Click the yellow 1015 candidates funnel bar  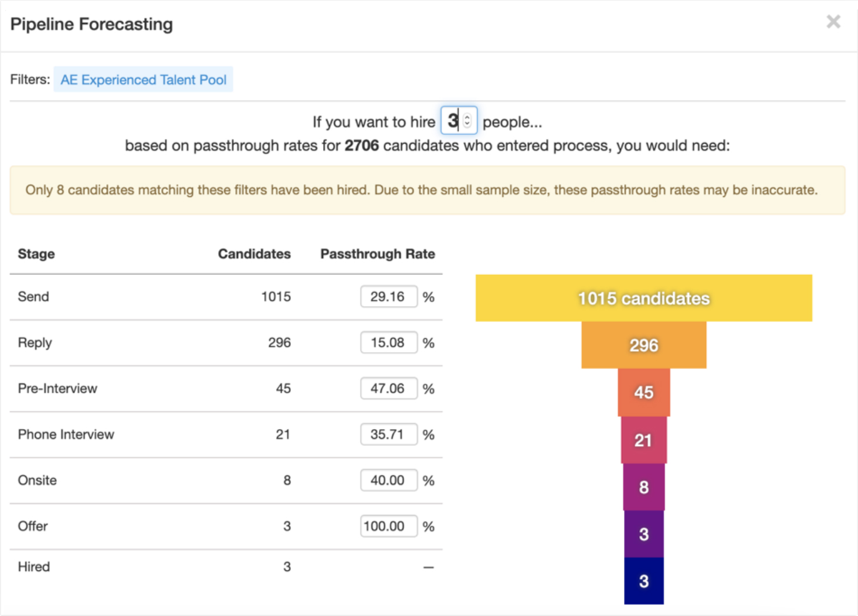pos(643,298)
